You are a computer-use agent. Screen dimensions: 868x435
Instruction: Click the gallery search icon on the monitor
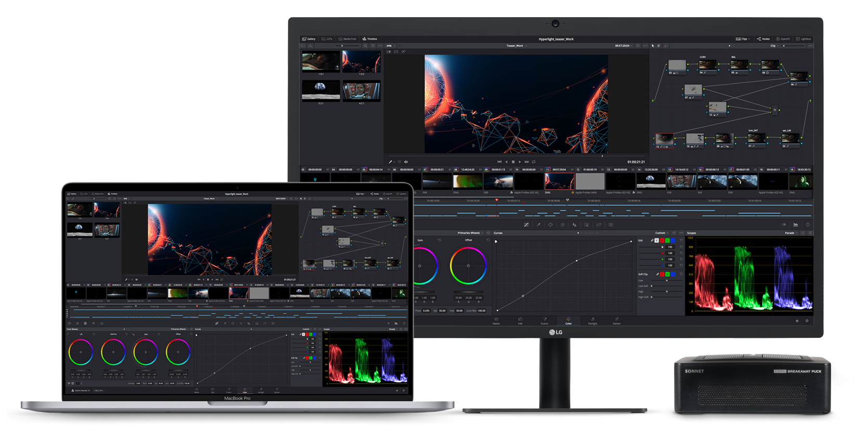365,46
